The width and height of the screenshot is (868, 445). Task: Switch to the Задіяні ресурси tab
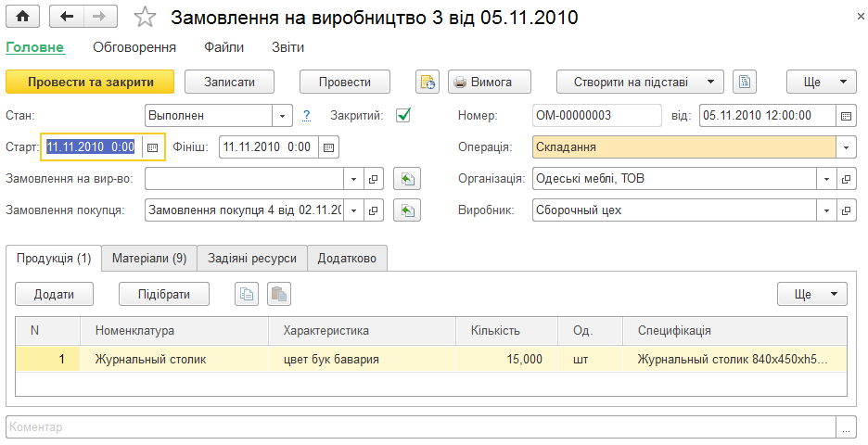point(252,259)
